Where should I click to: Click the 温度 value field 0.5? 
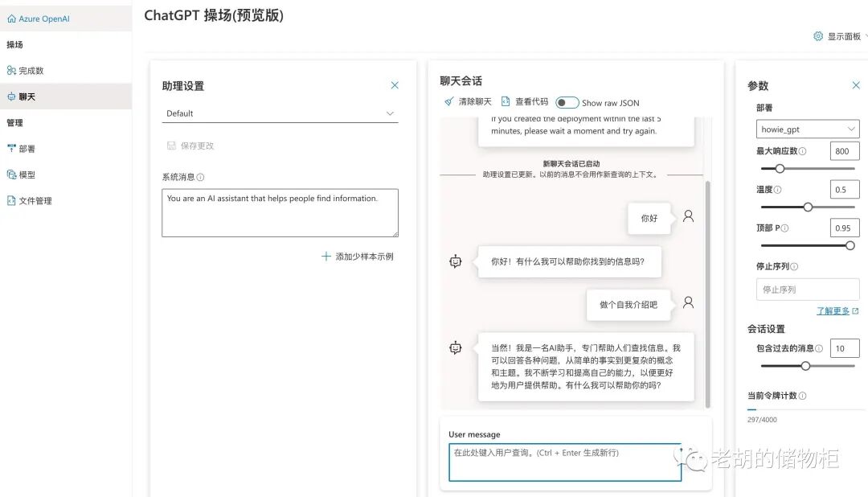coord(845,190)
